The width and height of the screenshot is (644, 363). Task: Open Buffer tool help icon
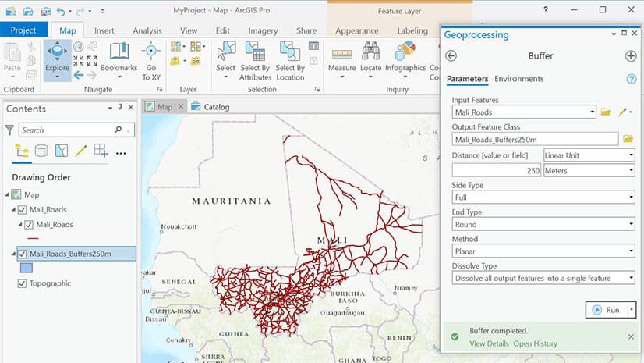click(x=632, y=79)
